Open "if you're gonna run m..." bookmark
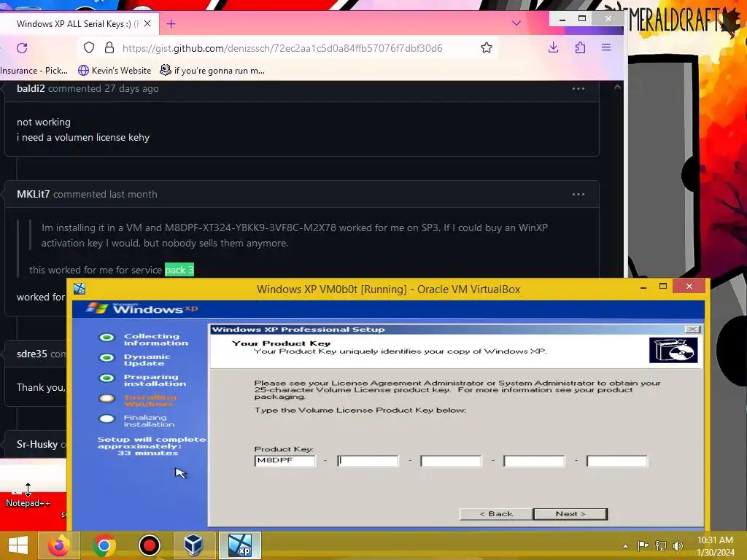Viewport: 747px width, 560px height. tap(212, 71)
